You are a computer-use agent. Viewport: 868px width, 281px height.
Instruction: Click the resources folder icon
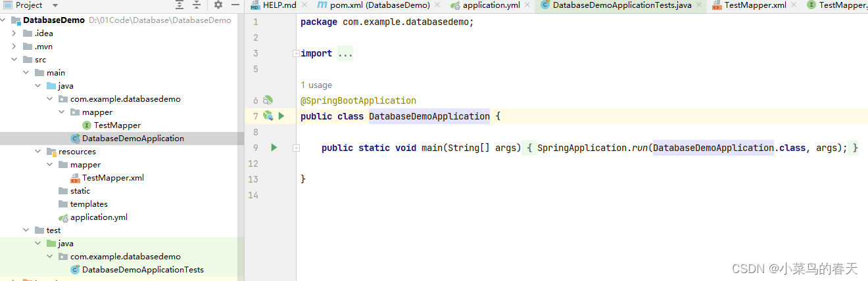tap(51, 152)
